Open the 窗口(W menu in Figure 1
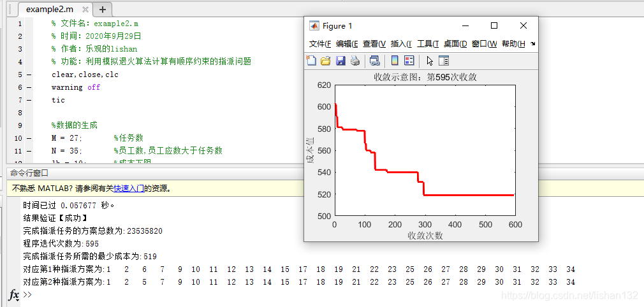The width and height of the screenshot is (644, 307). [485, 44]
